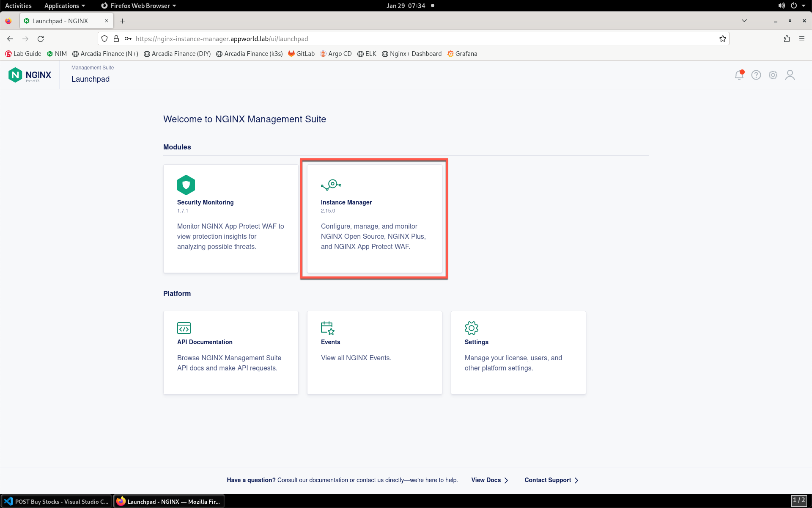812x508 pixels.
Task: Open the Nginx+ Dashboard bookmark
Action: click(411, 54)
